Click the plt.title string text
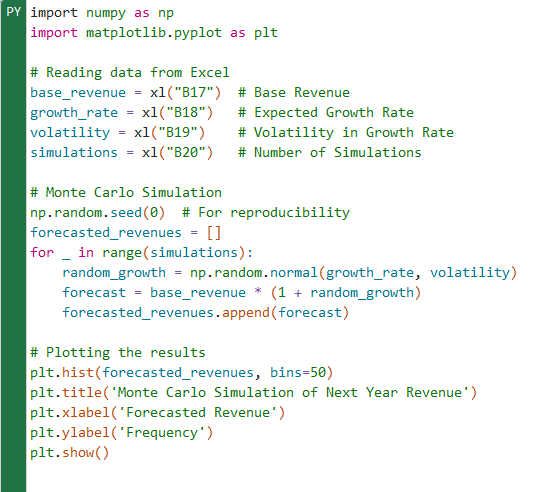The image size is (534, 492). point(290,393)
